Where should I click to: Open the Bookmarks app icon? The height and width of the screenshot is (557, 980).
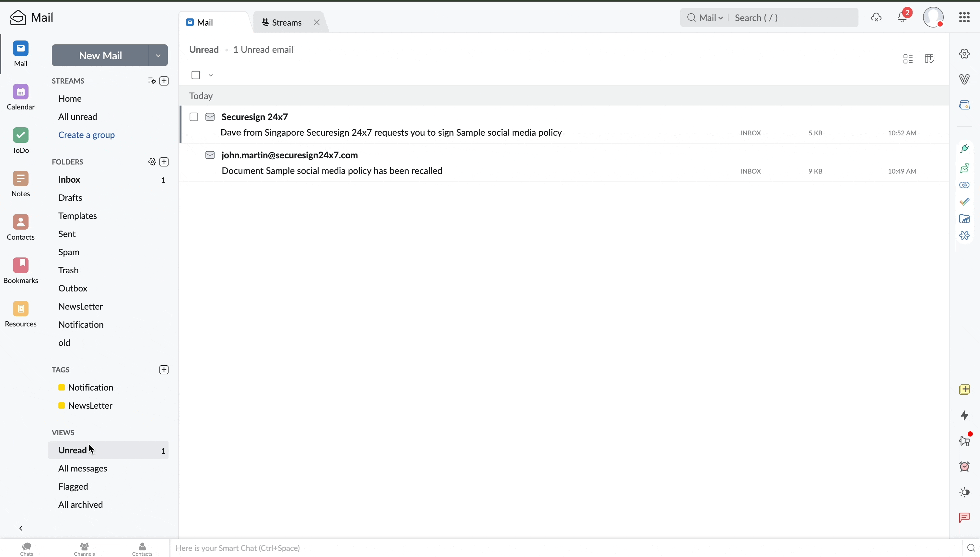pos(21,266)
